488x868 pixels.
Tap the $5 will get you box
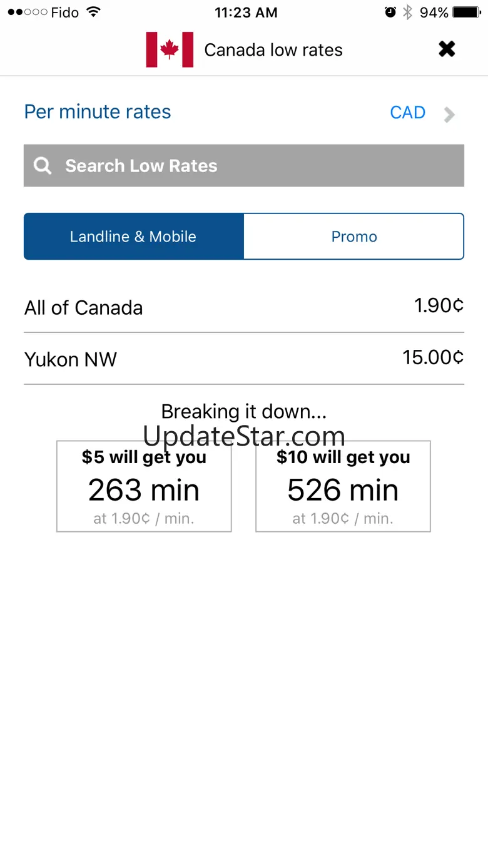[144, 487]
